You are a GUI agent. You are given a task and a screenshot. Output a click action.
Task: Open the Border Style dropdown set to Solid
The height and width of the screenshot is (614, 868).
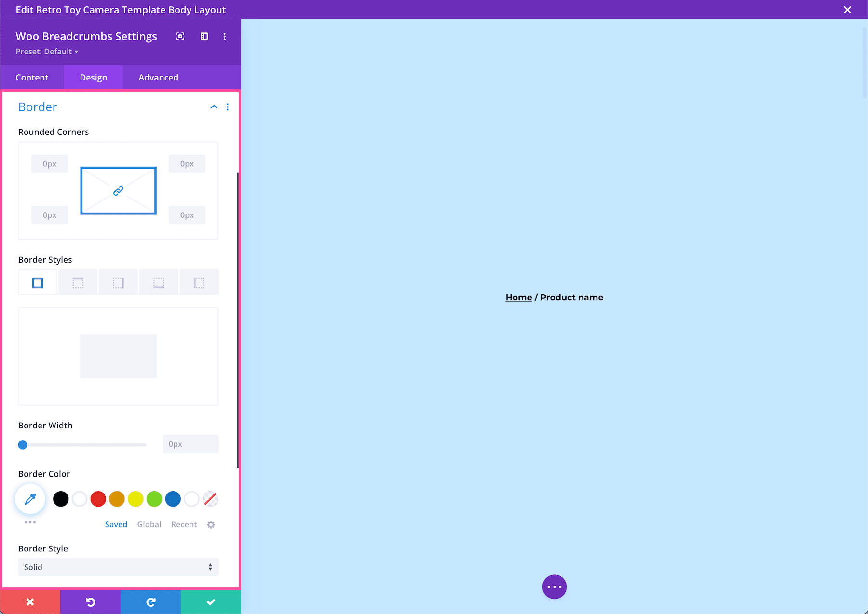118,567
